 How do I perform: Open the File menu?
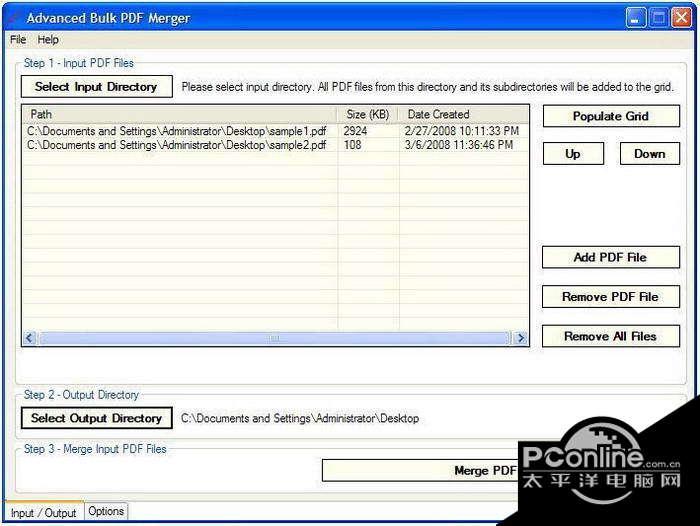tap(18, 40)
